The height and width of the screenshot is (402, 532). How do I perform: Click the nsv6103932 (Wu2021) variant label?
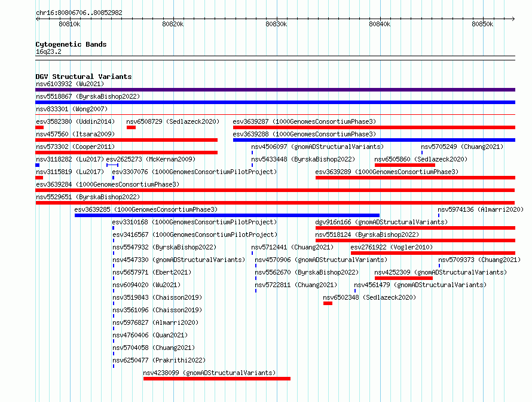[70, 84]
